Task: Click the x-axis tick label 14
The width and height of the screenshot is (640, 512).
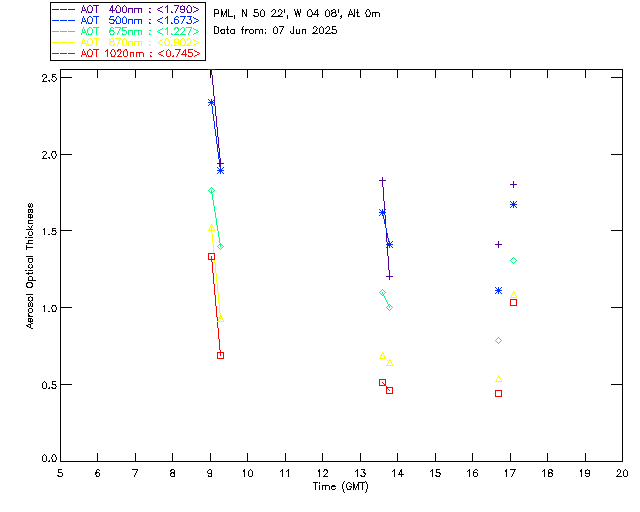Action: [x=398, y=473]
